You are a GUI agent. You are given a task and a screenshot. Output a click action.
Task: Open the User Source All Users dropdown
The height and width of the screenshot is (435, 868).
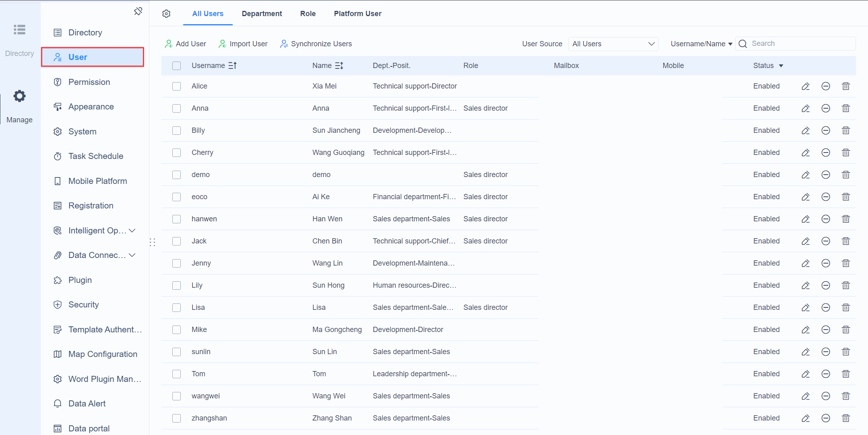pyautogui.click(x=613, y=44)
